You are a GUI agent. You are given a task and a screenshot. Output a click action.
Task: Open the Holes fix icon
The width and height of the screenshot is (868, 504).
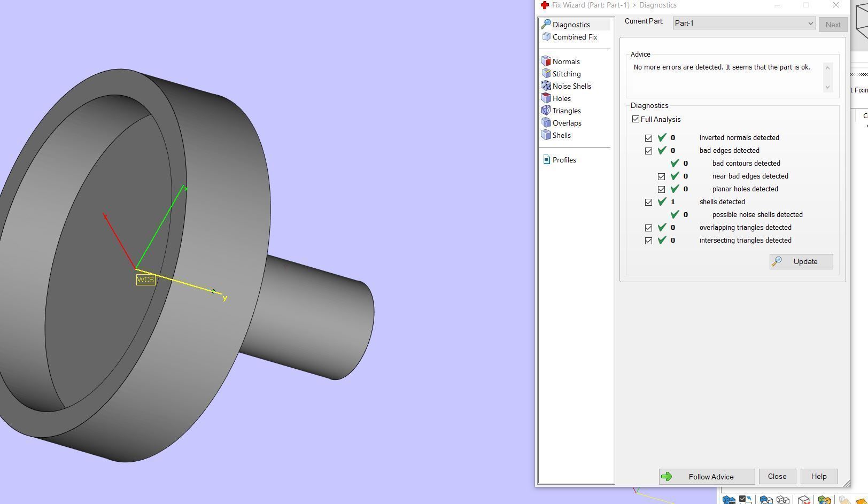546,98
